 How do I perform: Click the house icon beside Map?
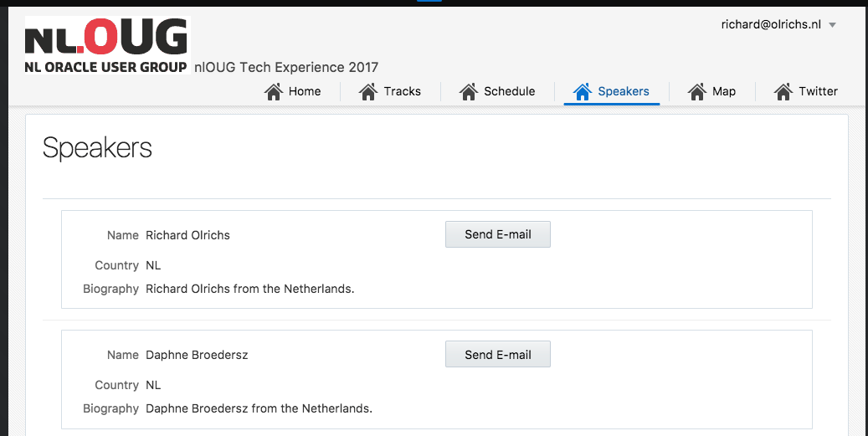[696, 91]
